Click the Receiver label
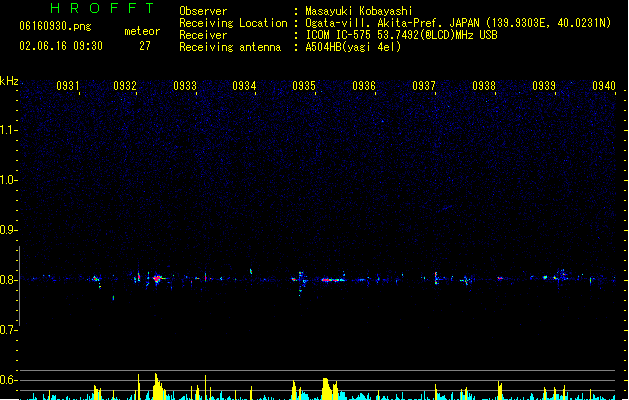Image resolution: width=629 pixels, height=400 pixels. [203, 35]
